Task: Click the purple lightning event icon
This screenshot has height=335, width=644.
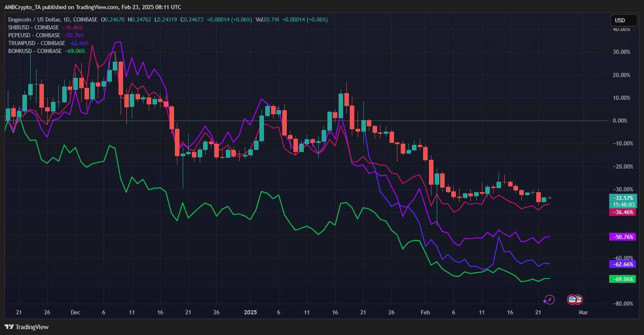Action: tap(549, 299)
